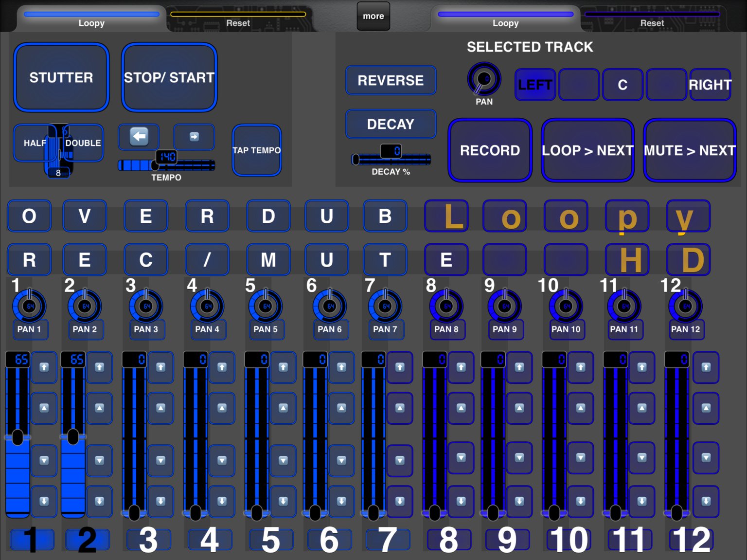Screen dimensions: 747x560
Task: Nudge track 1 volume up arrow
Action: tap(44, 408)
